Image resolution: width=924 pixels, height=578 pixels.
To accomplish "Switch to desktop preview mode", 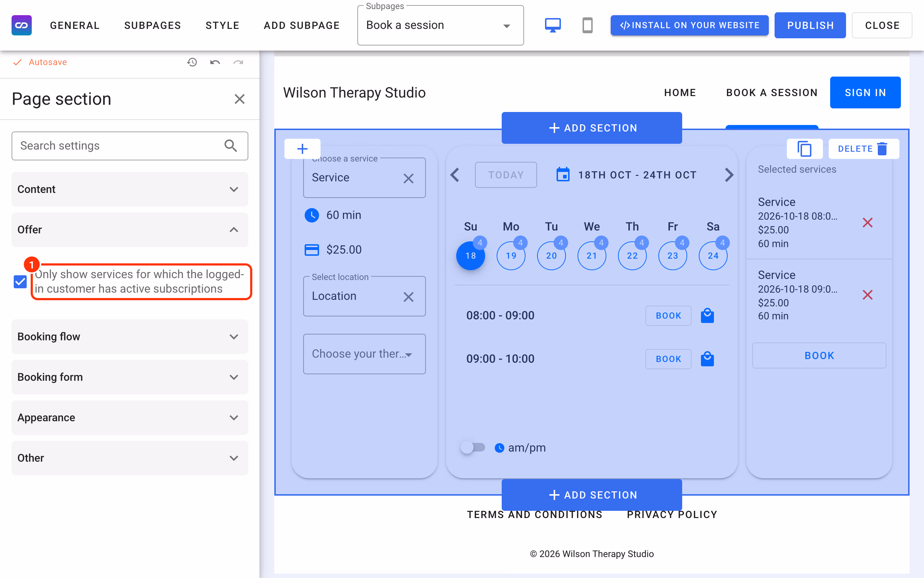I will pos(553,25).
